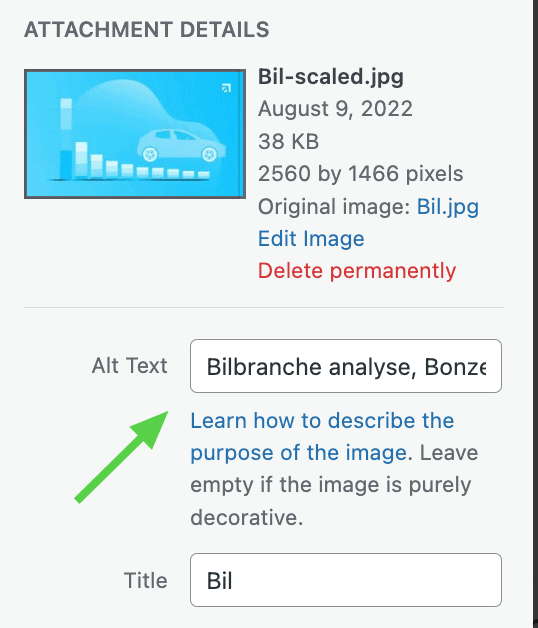
Task: Click the green arrow annotation
Action: [x=122, y=457]
